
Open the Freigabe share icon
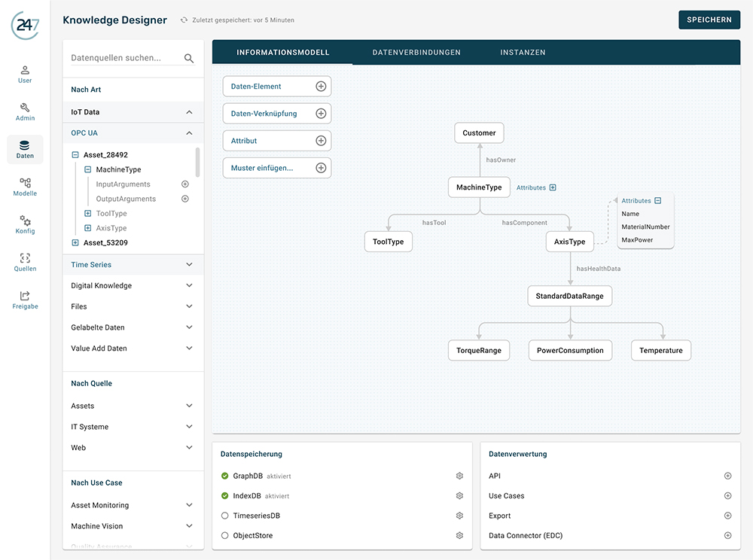25,300
